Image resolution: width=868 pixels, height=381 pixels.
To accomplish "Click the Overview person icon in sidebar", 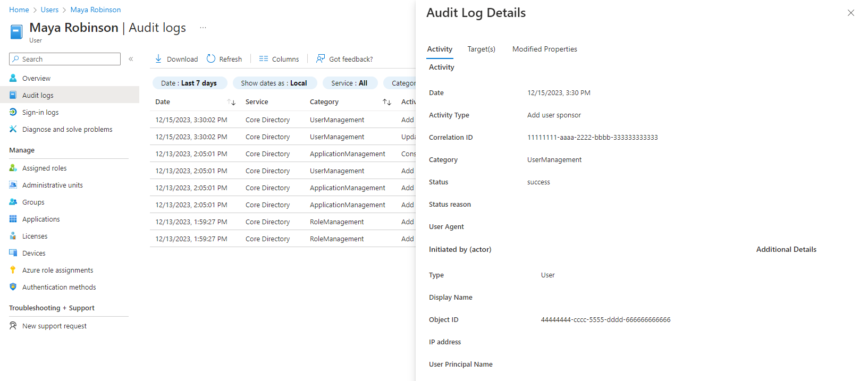I will click(x=13, y=78).
